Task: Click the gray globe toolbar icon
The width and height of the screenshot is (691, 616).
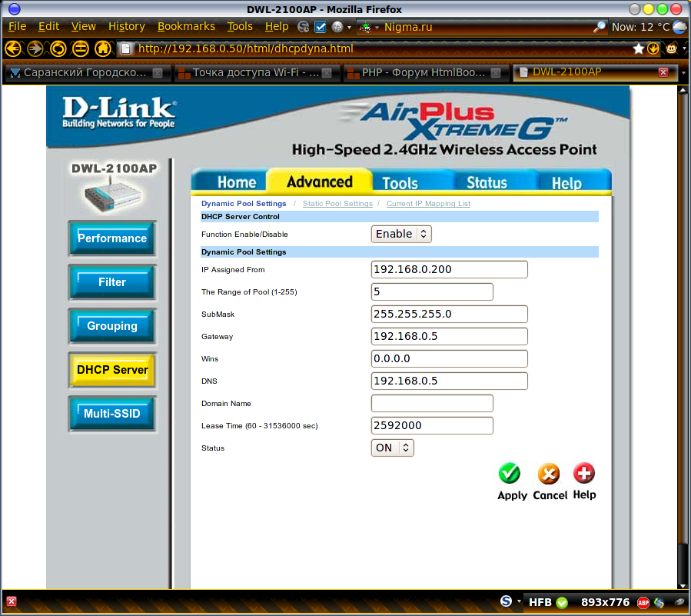Action: (337, 27)
